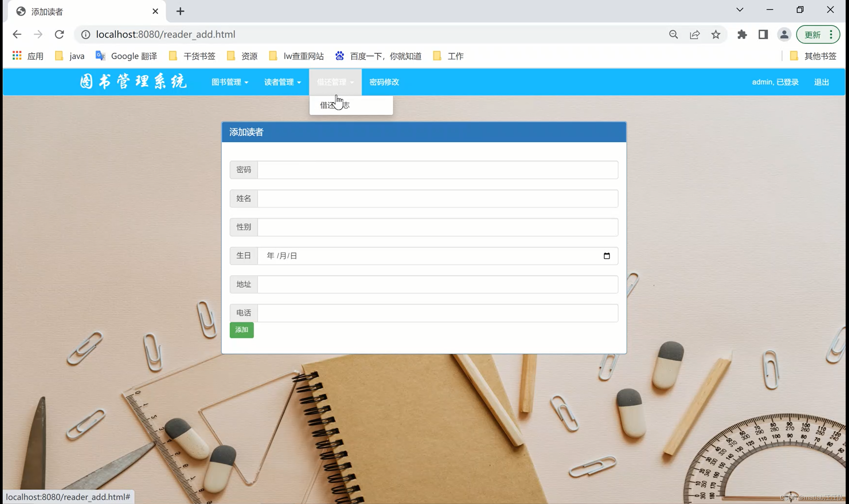Open the 密码修改 nav item
The height and width of the screenshot is (504, 849).
384,82
